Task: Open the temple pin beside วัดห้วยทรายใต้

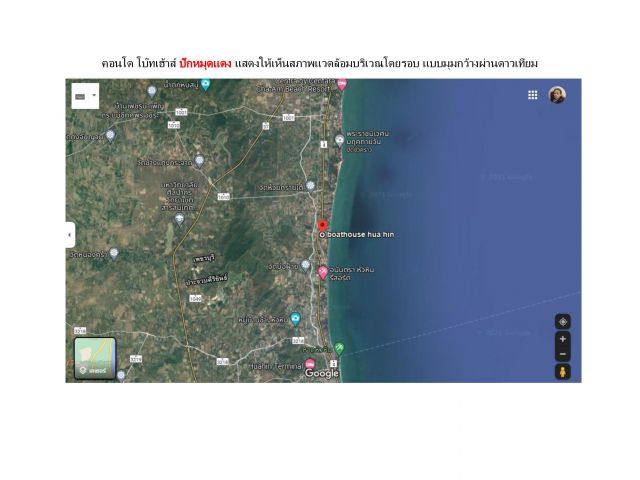Action: coord(311,187)
